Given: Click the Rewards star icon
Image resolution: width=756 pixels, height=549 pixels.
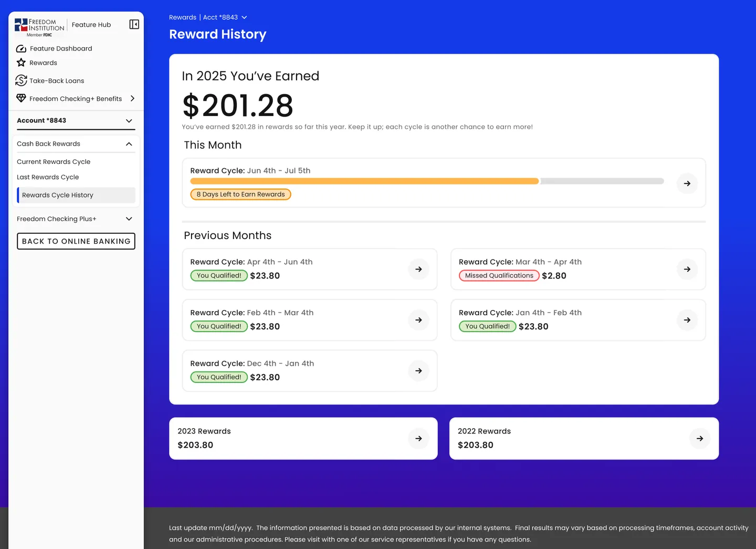Looking at the screenshot, I should click(21, 63).
